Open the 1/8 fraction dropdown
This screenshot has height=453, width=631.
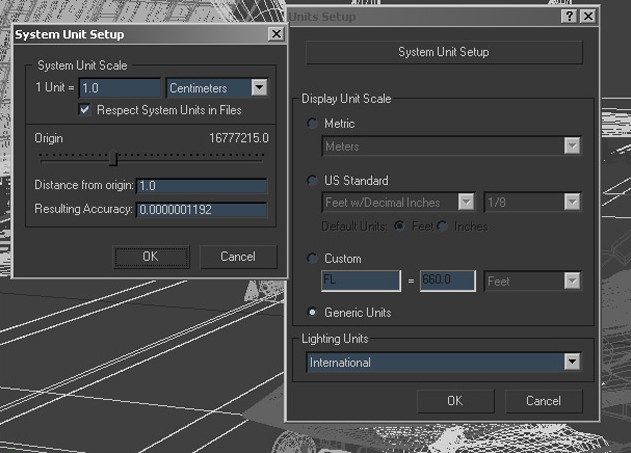(x=572, y=202)
